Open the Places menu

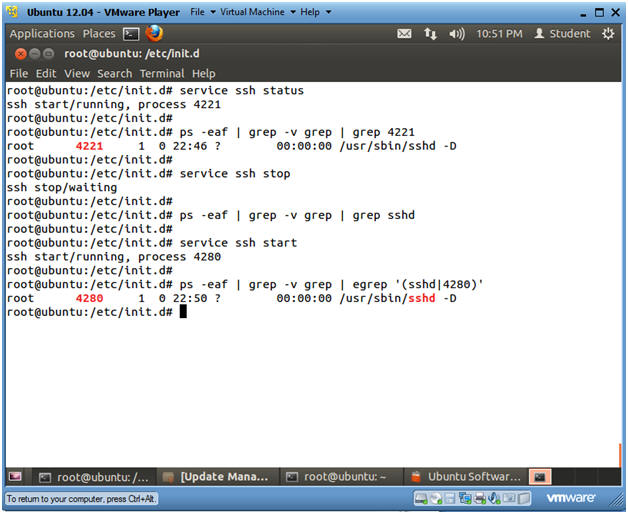(x=99, y=34)
